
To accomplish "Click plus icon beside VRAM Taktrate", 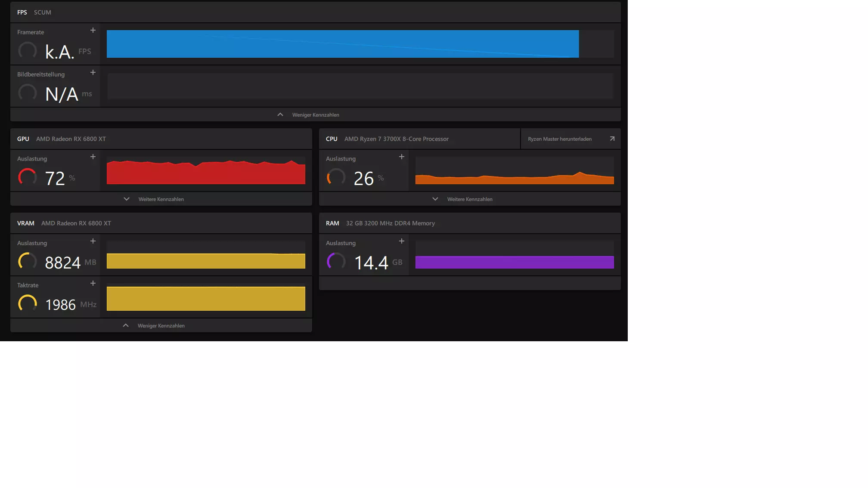I will 93,284.
